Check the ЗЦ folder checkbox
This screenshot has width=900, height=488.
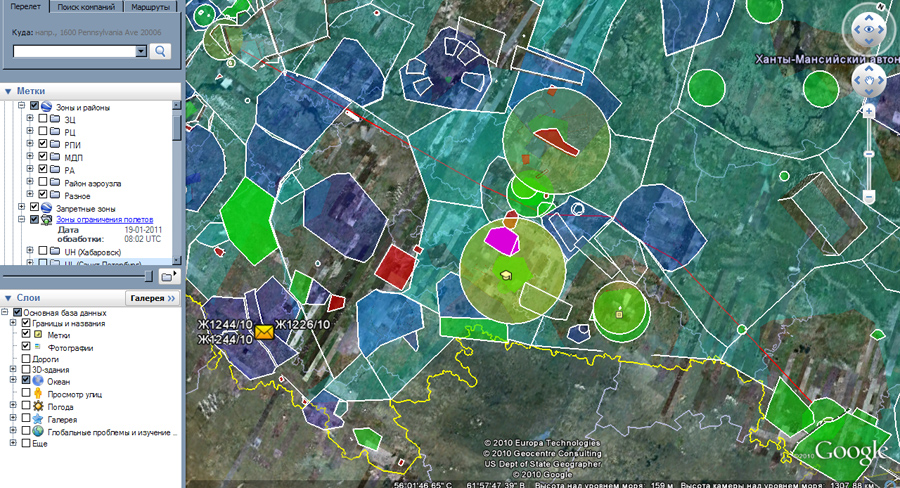click(41, 119)
